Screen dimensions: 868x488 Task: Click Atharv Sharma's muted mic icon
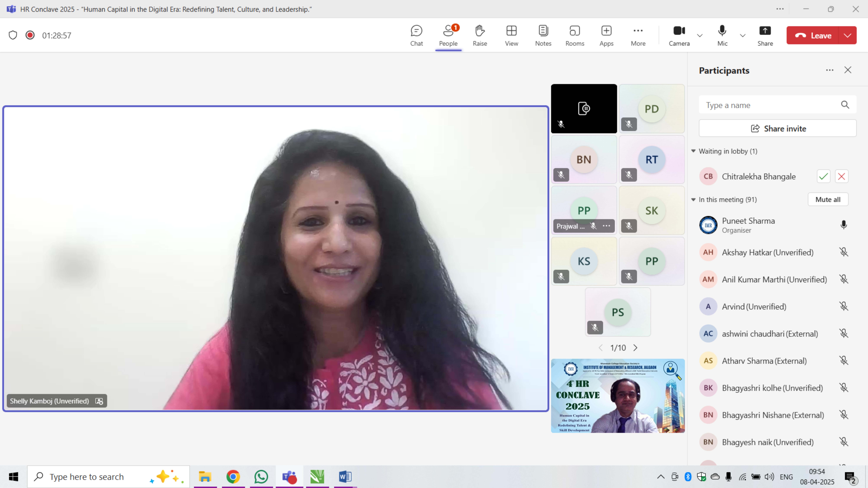(843, 360)
